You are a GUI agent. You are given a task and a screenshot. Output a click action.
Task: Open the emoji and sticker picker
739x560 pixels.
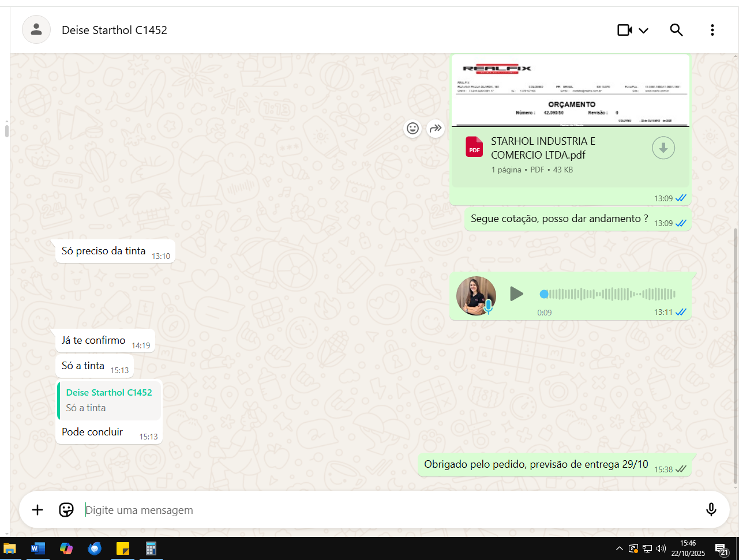(x=66, y=510)
